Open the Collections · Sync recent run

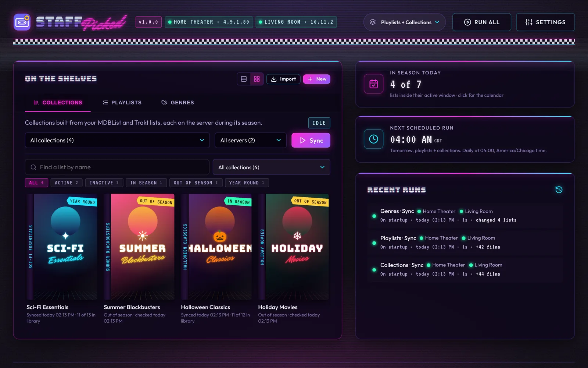pos(465,269)
